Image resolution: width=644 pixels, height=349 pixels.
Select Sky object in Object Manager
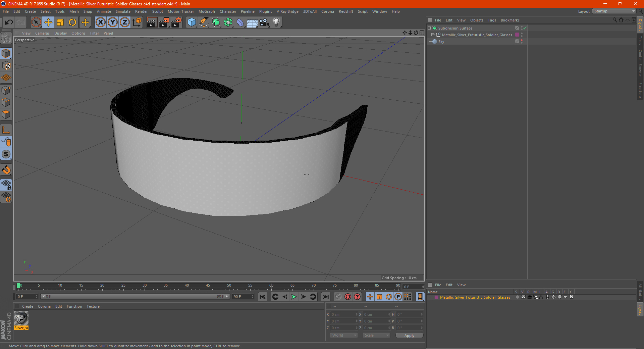[441, 42]
